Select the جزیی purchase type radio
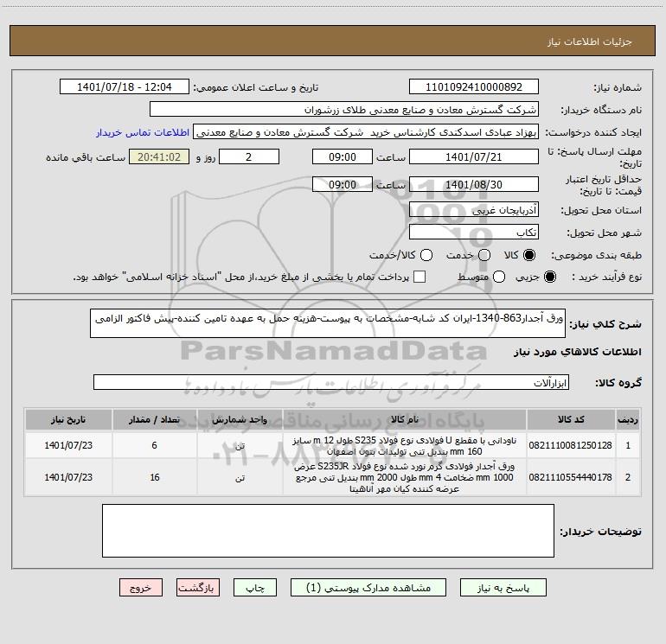The height and width of the screenshot is (644, 666). tap(550, 277)
